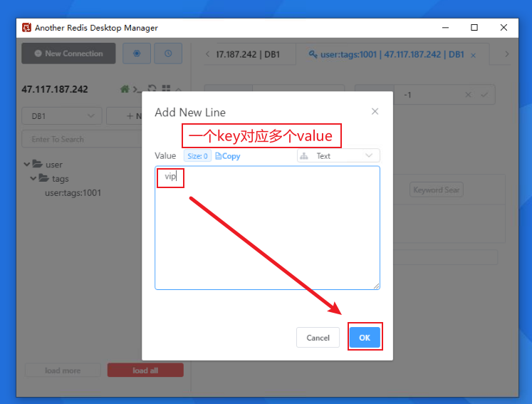The height and width of the screenshot is (404, 532).
Task: Click the hierarchy icon in the Text dropdown
Action: (x=304, y=156)
